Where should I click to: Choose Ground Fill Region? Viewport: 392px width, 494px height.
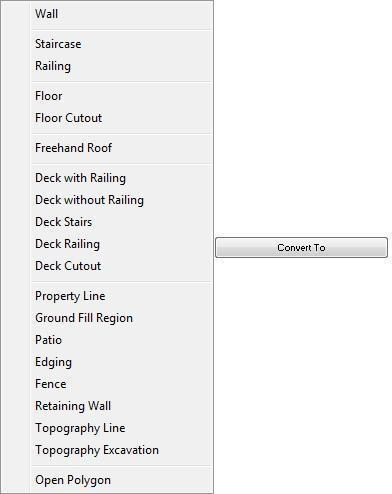pos(122,318)
